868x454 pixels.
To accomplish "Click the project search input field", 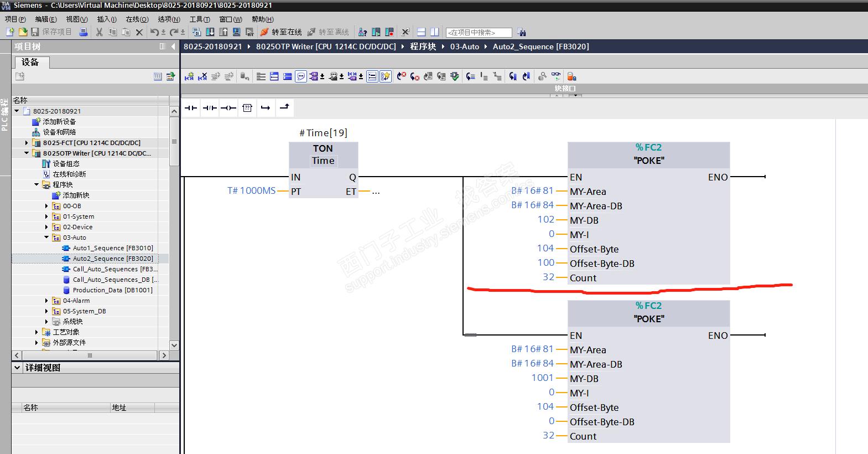I will [479, 32].
